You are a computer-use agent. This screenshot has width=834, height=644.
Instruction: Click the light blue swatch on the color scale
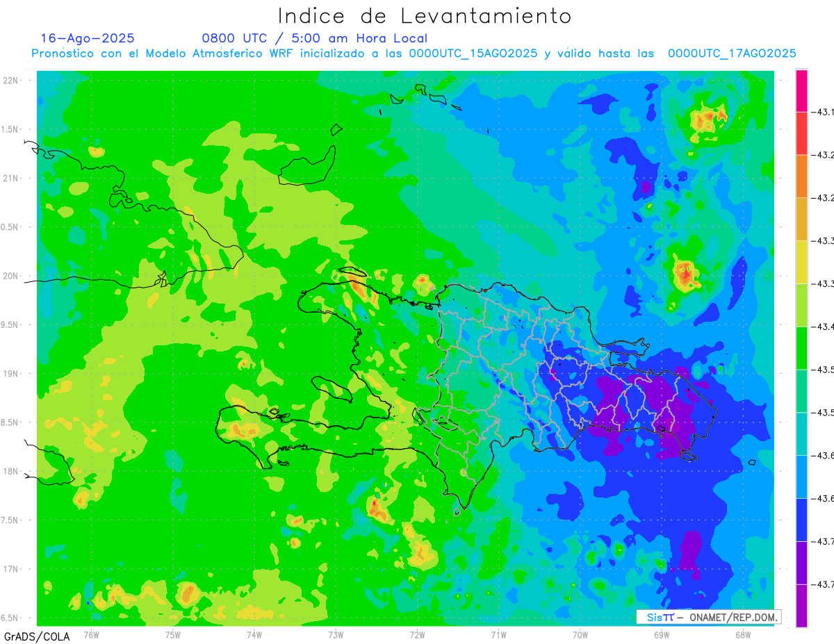801,477
